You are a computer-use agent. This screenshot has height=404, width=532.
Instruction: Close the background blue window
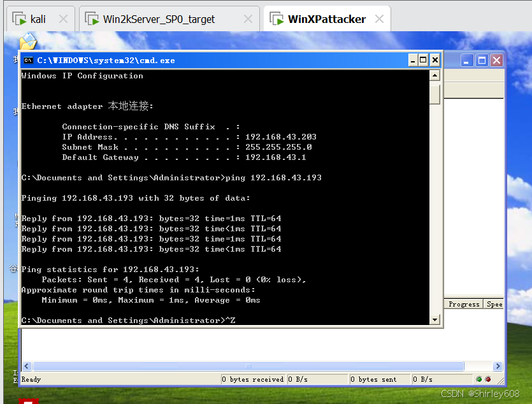coord(497,61)
